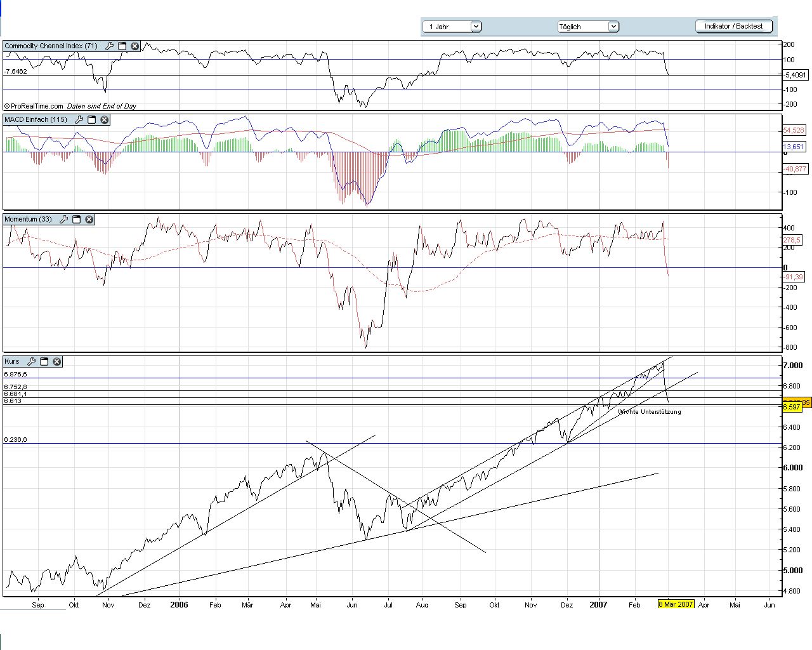Viewport: 812px width, 650px height.
Task: Click the CCI value label -5,4091
Action: click(795, 75)
